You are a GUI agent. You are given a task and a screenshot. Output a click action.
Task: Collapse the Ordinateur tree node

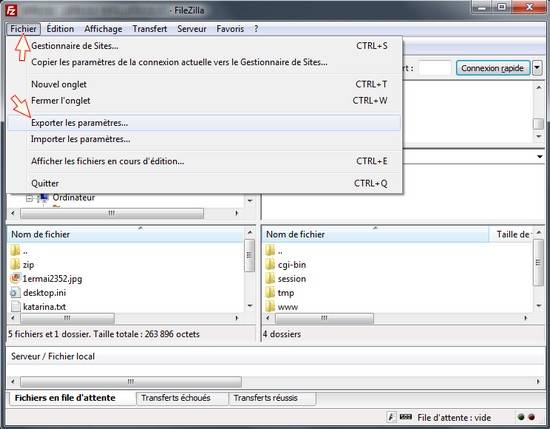click(29, 199)
